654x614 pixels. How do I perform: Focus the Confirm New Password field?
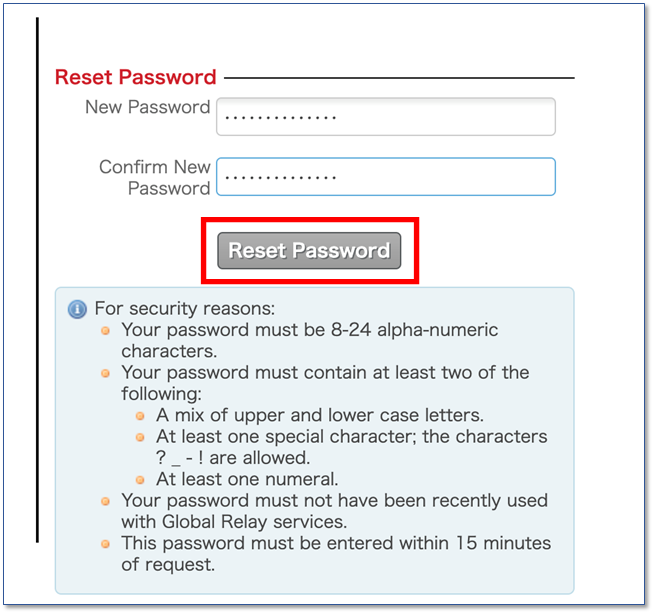(x=386, y=176)
